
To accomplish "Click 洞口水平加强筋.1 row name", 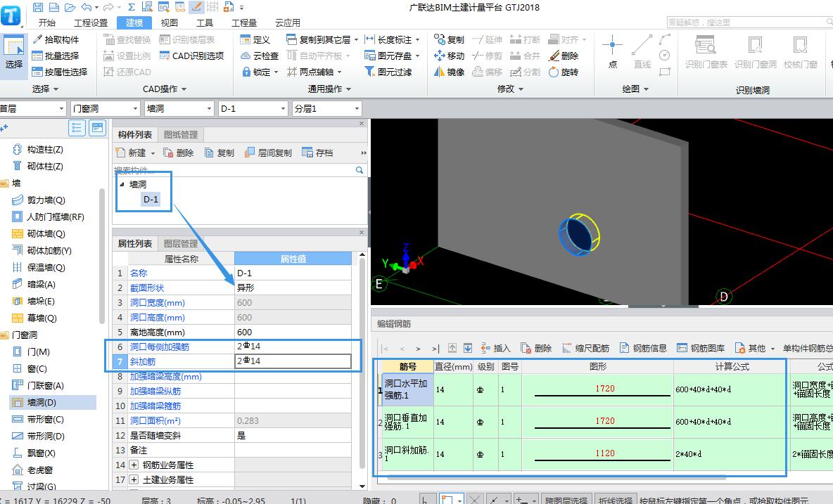I will point(407,389).
